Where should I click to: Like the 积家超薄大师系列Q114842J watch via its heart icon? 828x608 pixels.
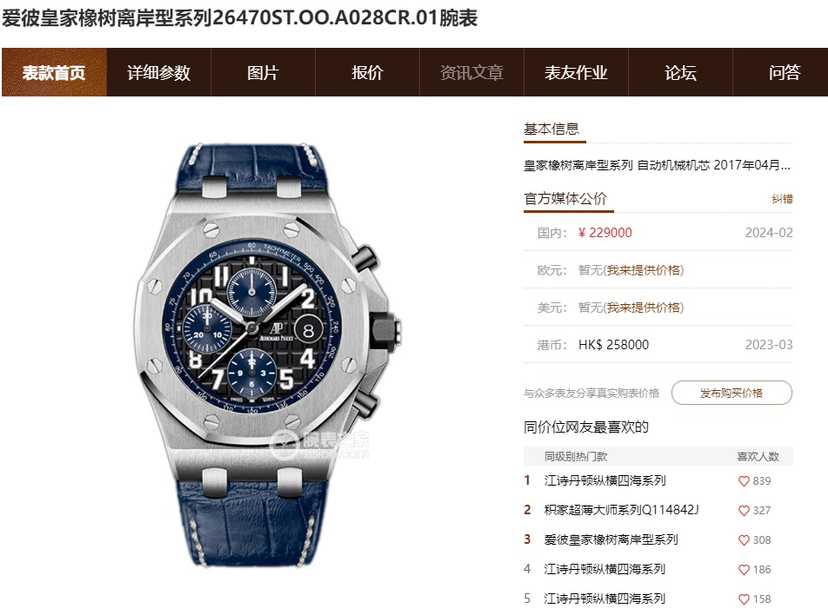tap(744, 511)
